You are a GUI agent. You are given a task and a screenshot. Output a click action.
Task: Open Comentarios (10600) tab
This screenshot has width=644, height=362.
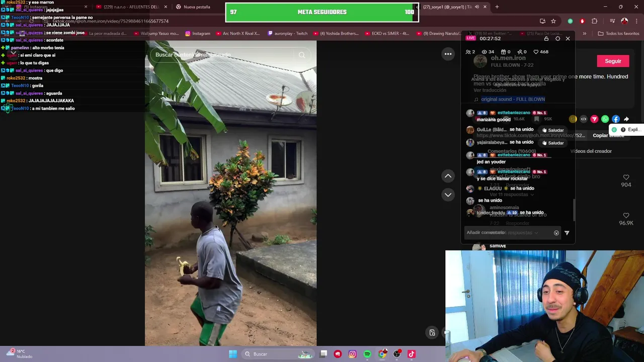click(x=512, y=151)
